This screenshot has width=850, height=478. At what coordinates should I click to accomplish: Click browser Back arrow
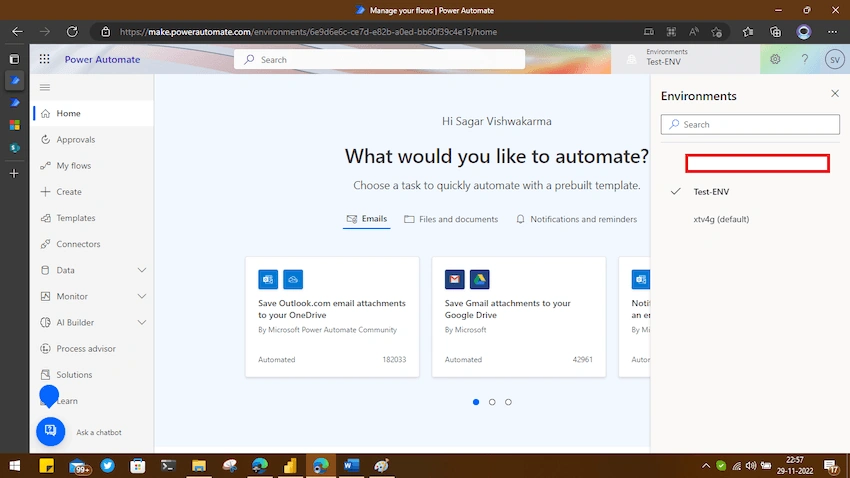pyautogui.click(x=17, y=31)
